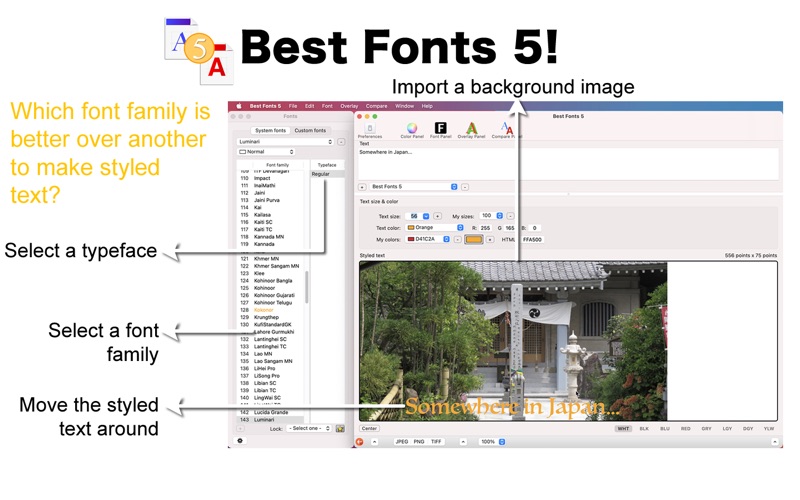800x500 pixels.
Task: Open the Overlay menu in menu bar
Action: tap(348, 106)
